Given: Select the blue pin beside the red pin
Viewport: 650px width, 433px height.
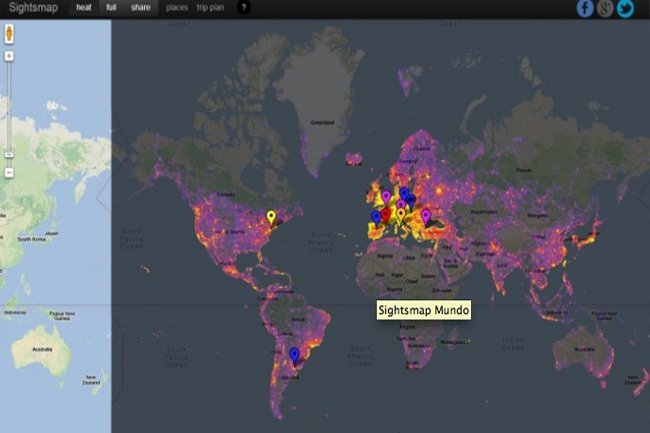Looking at the screenshot, I should pyautogui.click(x=376, y=217).
